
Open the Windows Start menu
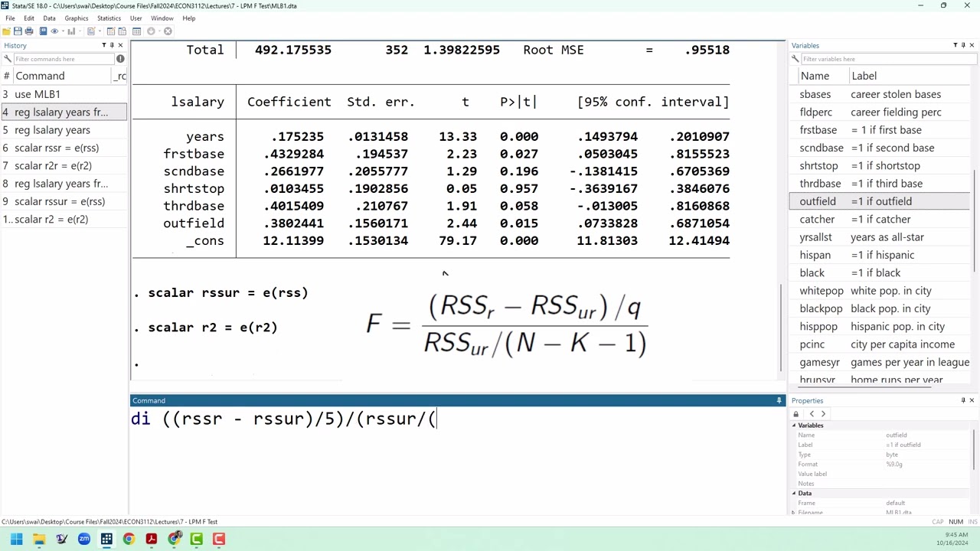click(16, 539)
